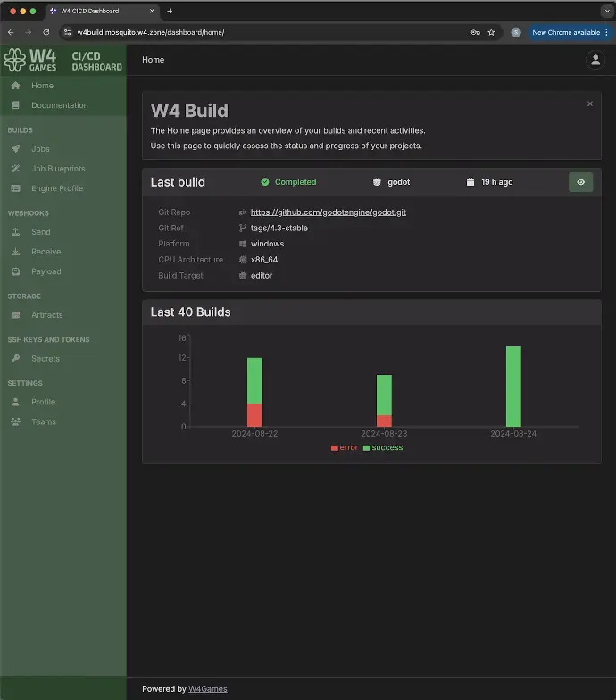Bookmark page with the star icon
This screenshot has width=616, height=700.
coord(491,32)
